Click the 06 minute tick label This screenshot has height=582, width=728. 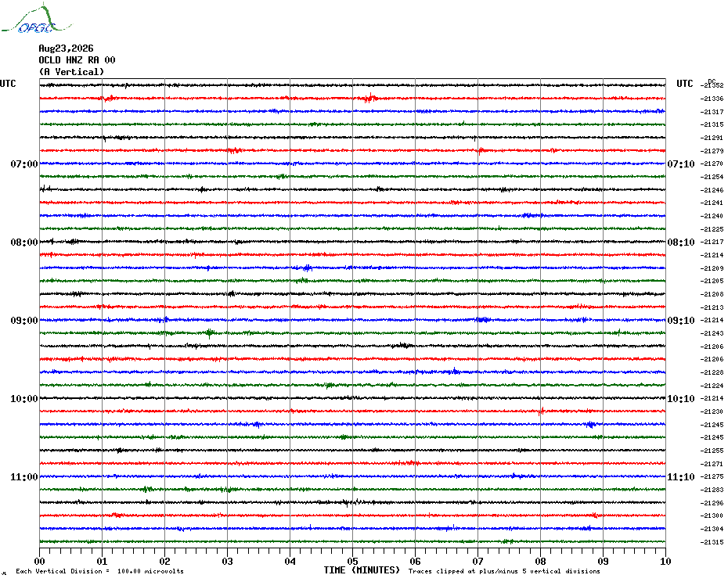(x=416, y=561)
